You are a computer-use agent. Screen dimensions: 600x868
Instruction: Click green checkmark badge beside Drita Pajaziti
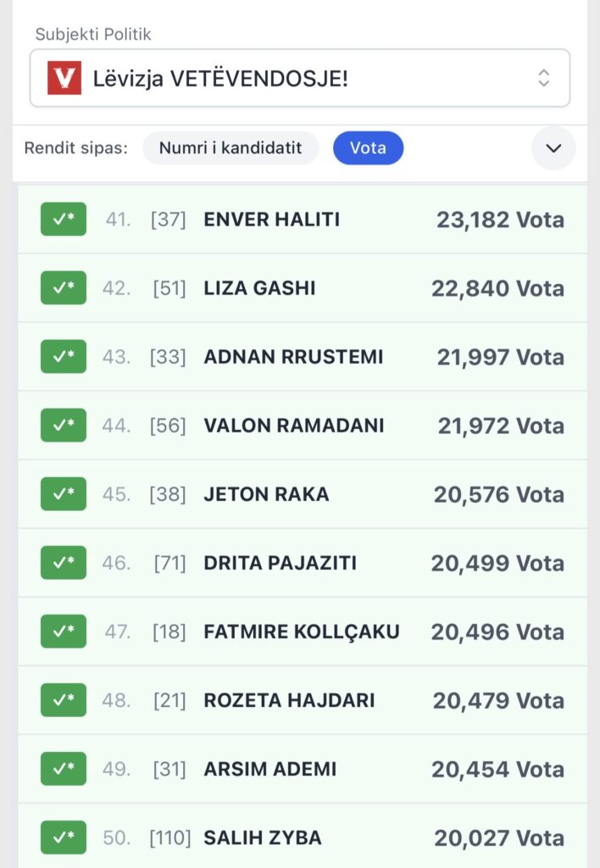64,563
